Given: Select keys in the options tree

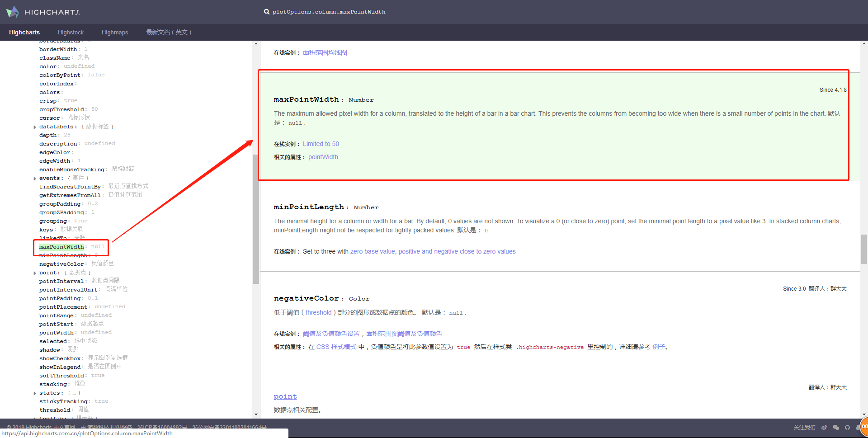Looking at the screenshot, I should (x=46, y=230).
